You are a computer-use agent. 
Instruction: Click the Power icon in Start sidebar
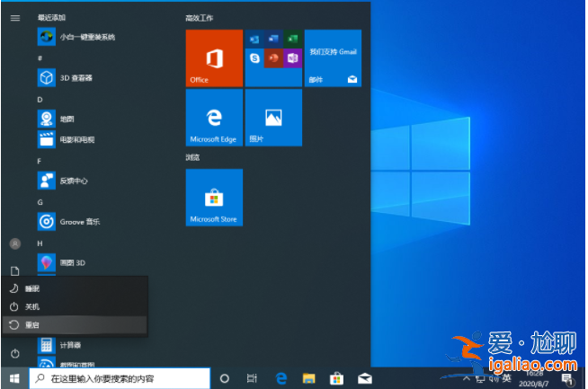(x=15, y=353)
